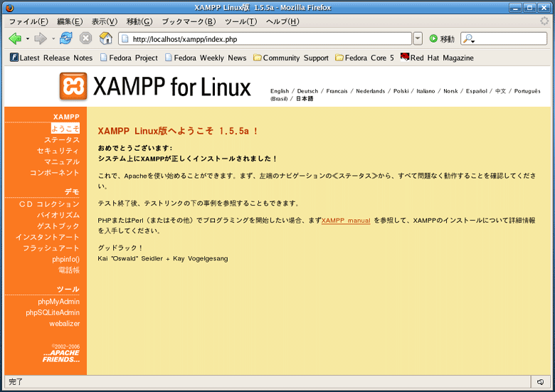
Task: Expand the Community Support bookmark folder
Action: 291,58
